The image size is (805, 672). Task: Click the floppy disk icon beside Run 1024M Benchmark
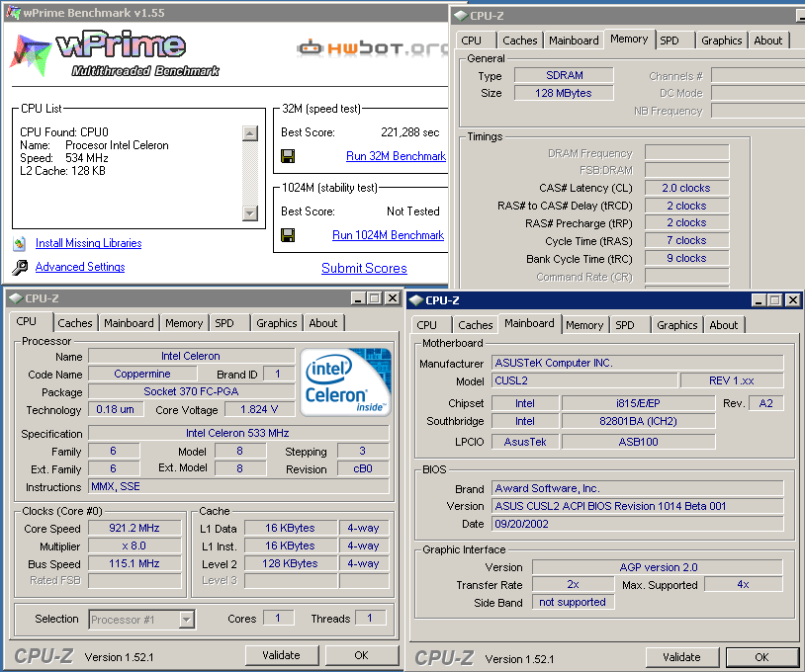(288, 235)
